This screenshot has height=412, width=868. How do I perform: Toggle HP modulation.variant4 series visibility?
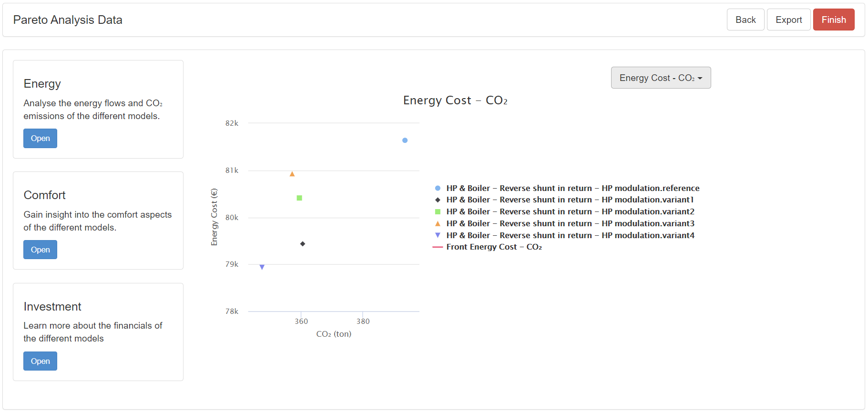(x=570, y=235)
